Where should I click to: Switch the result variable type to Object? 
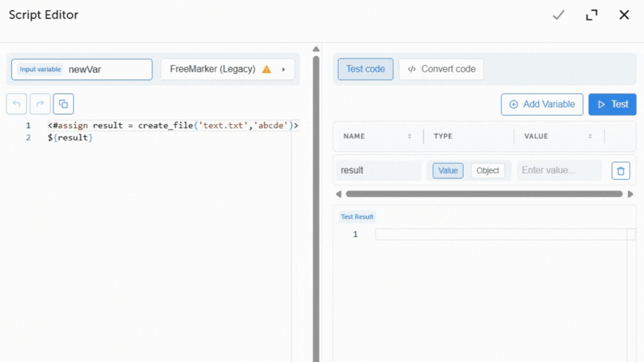click(x=489, y=170)
